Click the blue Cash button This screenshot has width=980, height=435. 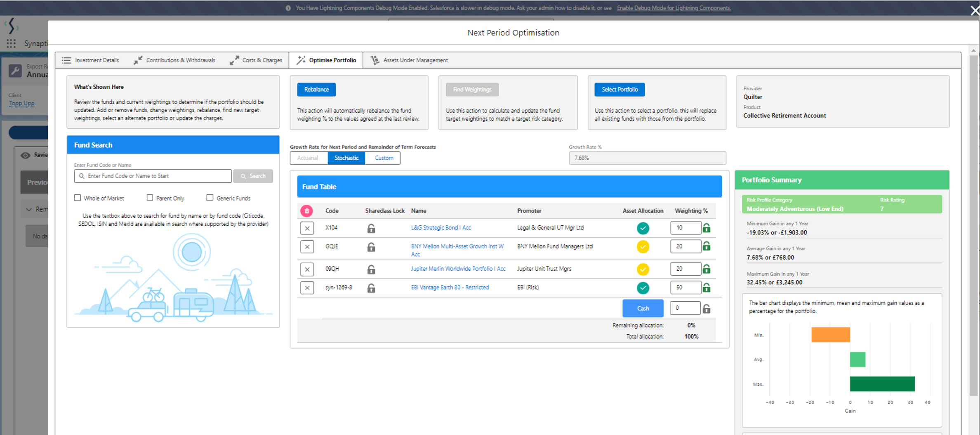tap(643, 308)
